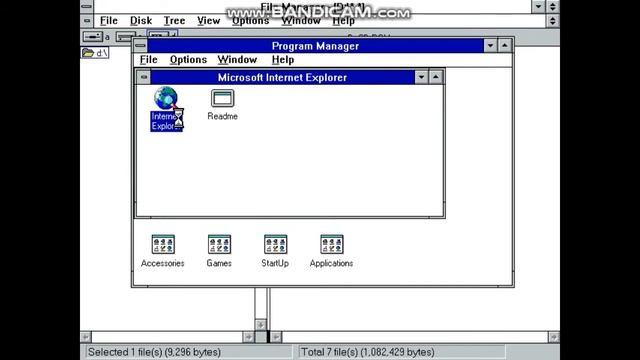Open File Manager document control menu box
The width and height of the screenshot is (640, 360).
[87, 20]
